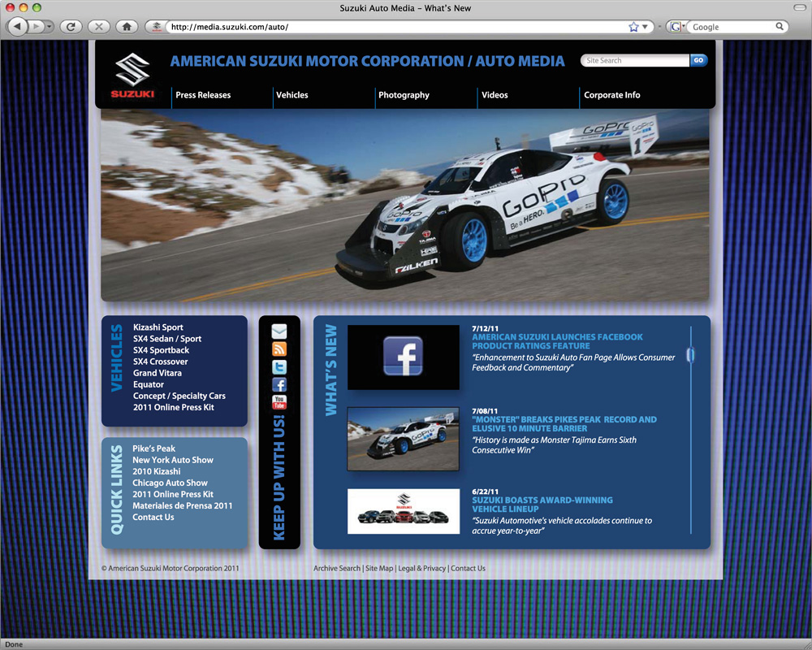The image size is (812, 650).
Task: Click the copyright American Suzuki Motor Corporation 2011 text
Action: coord(171,568)
